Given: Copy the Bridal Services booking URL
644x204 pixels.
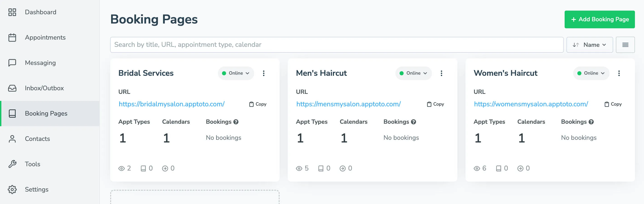Looking at the screenshot, I should (258, 104).
